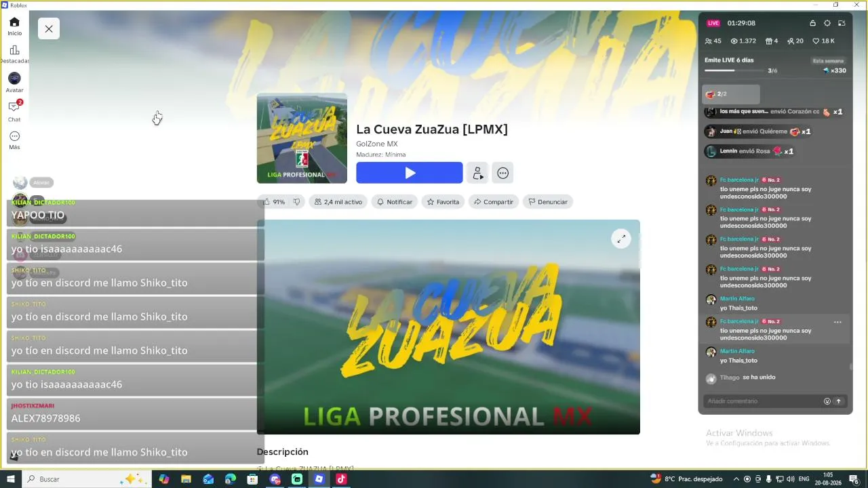The width and height of the screenshot is (868, 488).
Task: Go to Inicio in Roblox sidebar
Action: click(x=14, y=26)
